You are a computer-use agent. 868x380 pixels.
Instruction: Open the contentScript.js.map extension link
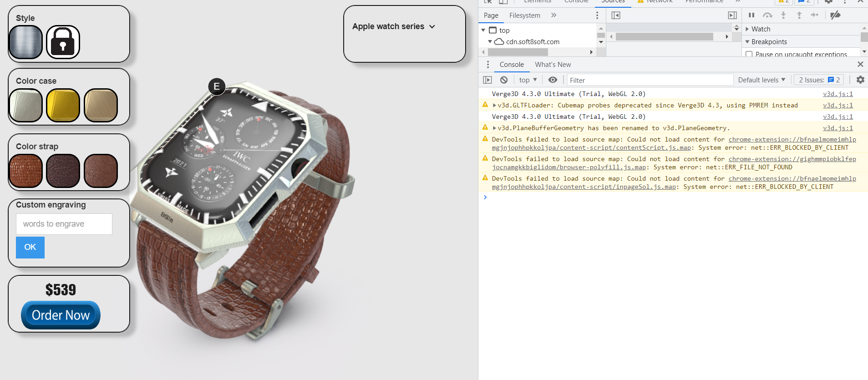tap(674, 144)
